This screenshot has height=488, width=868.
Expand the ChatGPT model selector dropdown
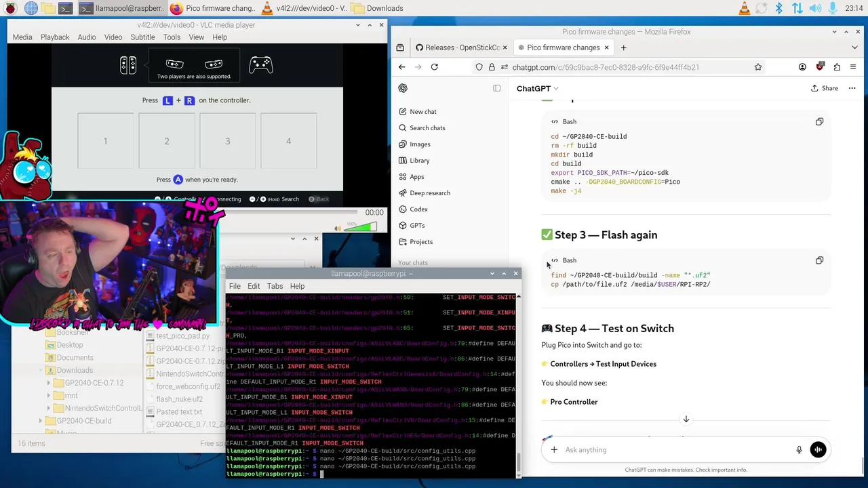coord(537,88)
